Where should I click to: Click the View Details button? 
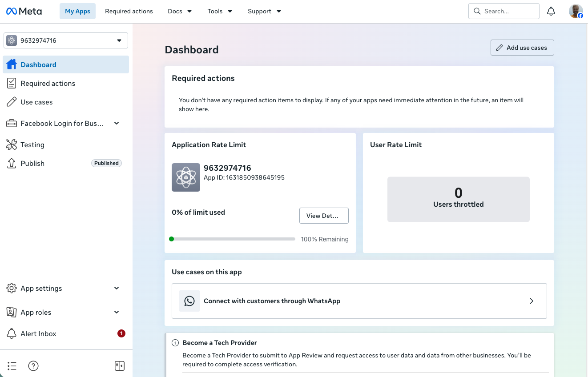click(x=324, y=216)
